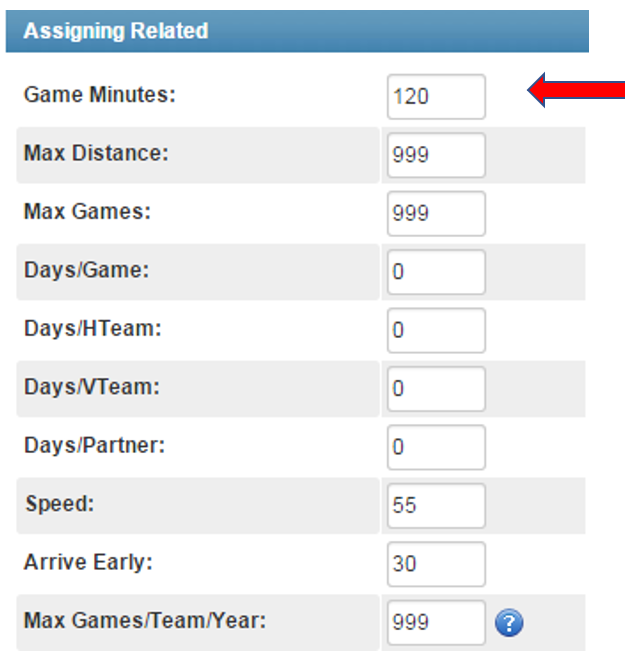This screenshot has height=660, width=625.
Task: Select the Max Distance input box
Action: click(436, 155)
